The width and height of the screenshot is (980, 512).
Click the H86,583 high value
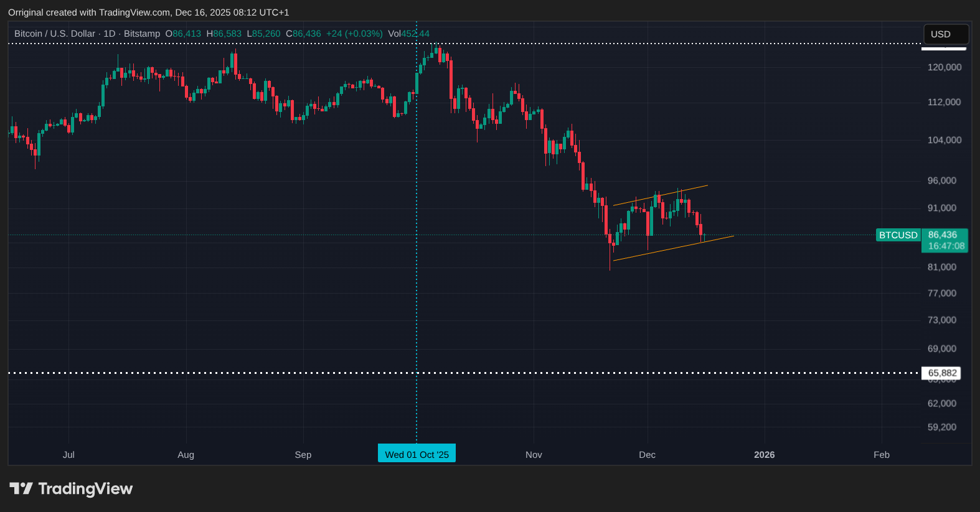[x=224, y=34]
